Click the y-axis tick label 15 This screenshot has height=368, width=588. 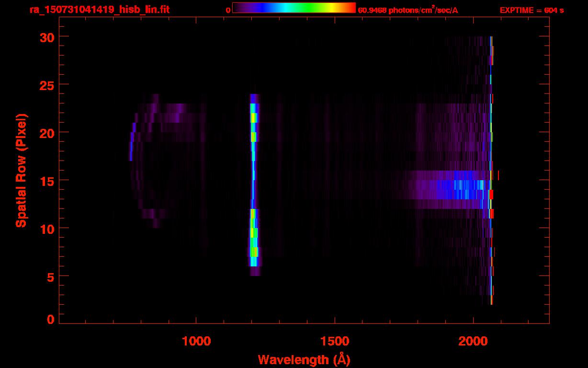point(46,181)
